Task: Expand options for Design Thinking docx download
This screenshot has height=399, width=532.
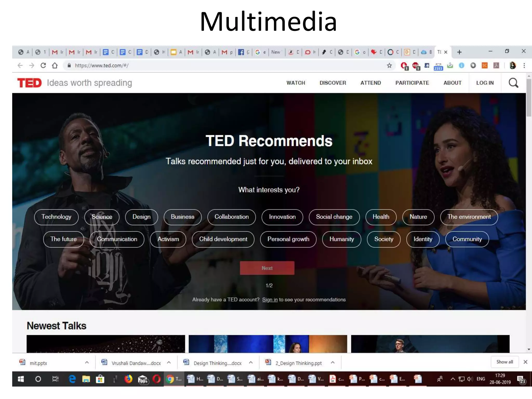Action: pyautogui.click(x=251, y=362)
